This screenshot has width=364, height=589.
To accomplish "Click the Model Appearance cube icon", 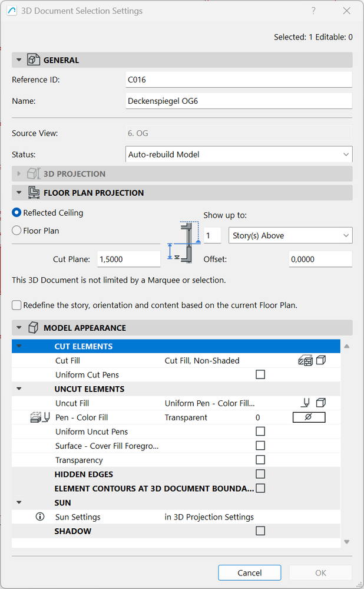I will coord(34,328).
